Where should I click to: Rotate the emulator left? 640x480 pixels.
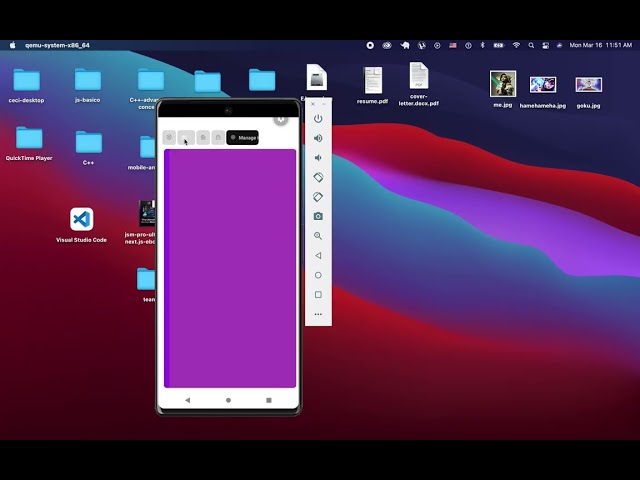click(x=318, y=177)
